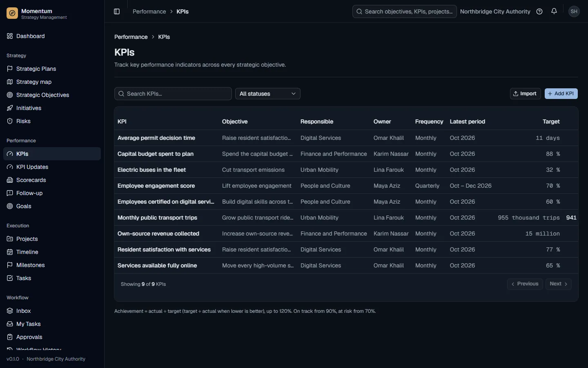588x368 pixels.
Task: Click the Scorecards icon
Action: [10, 180]
